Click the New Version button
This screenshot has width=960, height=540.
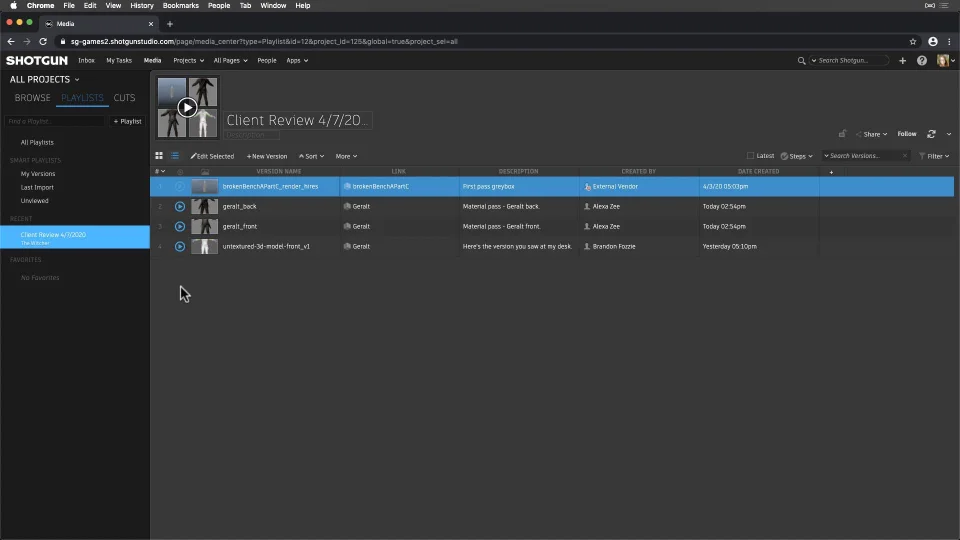[x=267, y=156]
